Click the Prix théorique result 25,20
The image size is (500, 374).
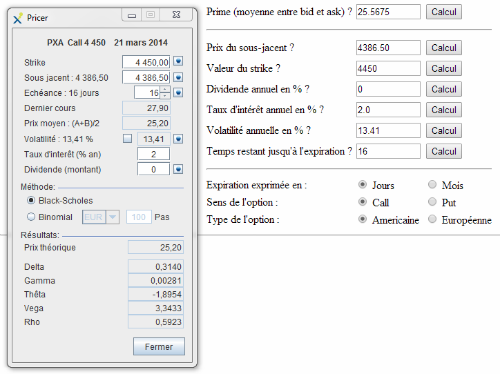pos(156,247)
